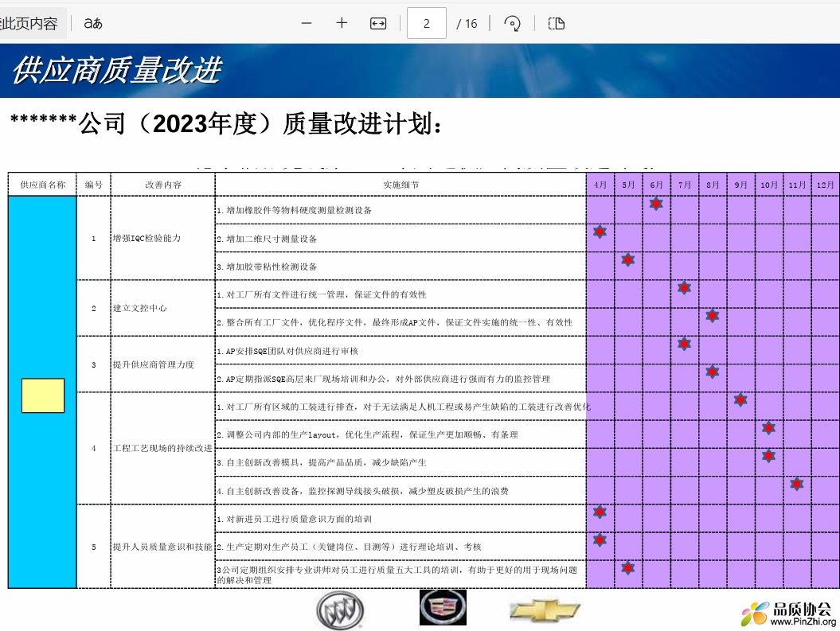The width and height of the screenshot is (840, 631).
Task: Click the zoom in plus icon
Action: 342,23
